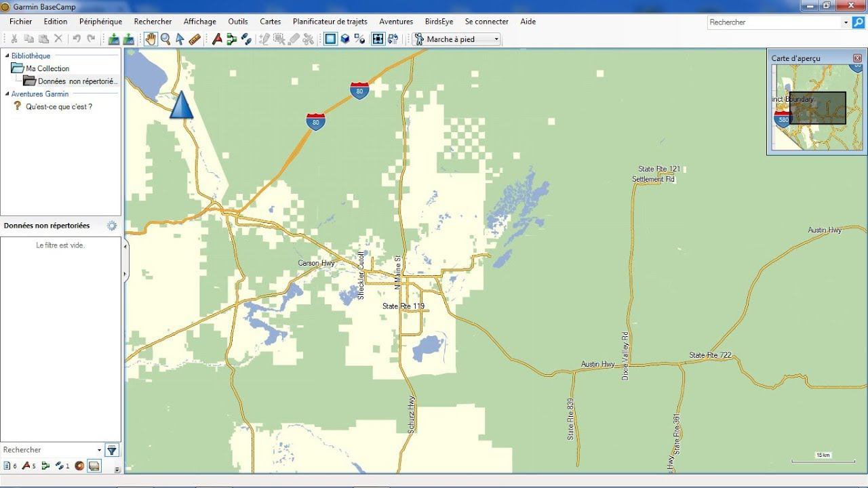This screenshot has height=488, width=868.
Task: Toggle the 2D map view button
Action: pos(330,39)
